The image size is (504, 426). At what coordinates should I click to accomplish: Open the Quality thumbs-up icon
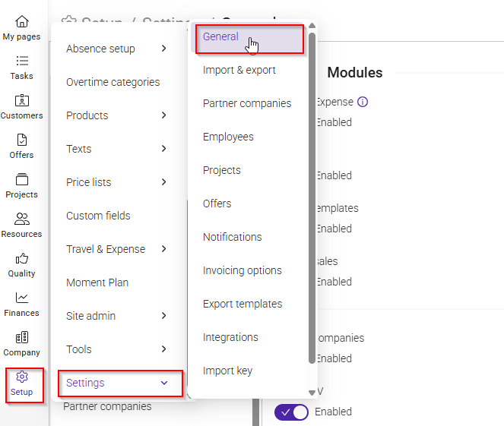(22, 258)
